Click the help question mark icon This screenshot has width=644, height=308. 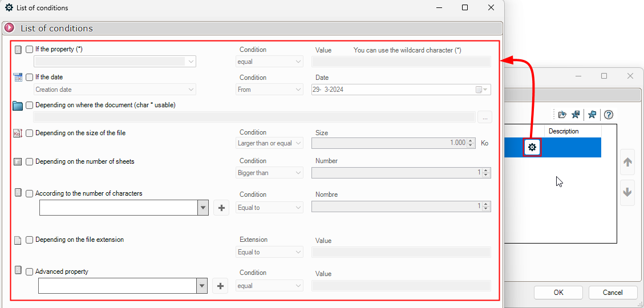(608, 115)
